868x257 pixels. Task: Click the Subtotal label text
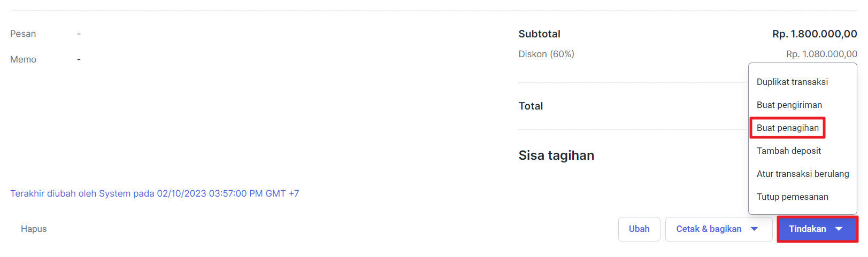pyautogui.click(x=539, y=34)
